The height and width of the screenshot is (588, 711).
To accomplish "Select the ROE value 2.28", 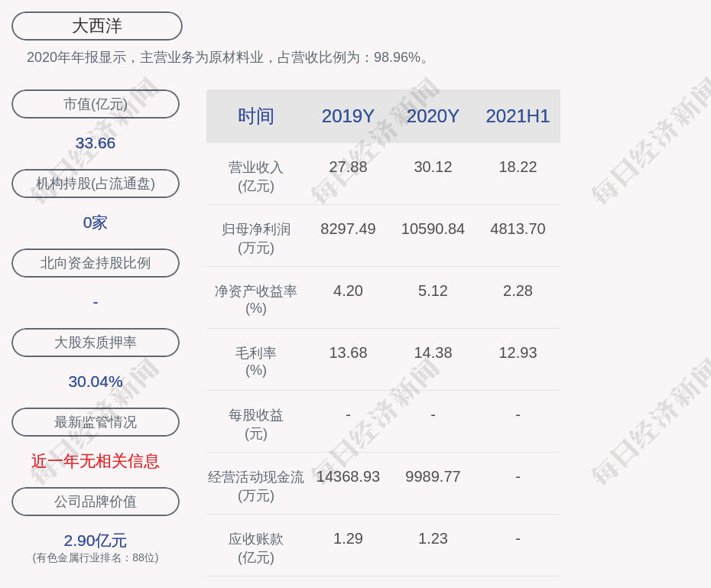I will tap(518, 291).
